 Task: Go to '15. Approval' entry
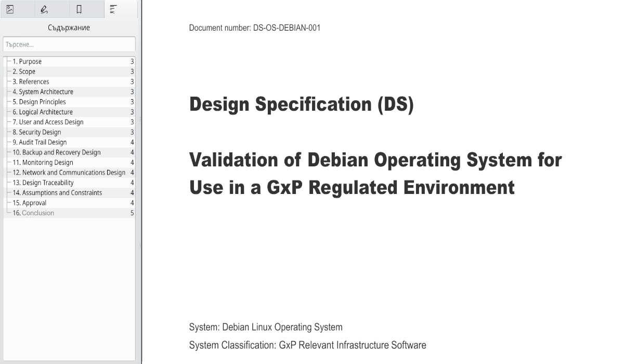pyautogui.click(x=69, y=203)
